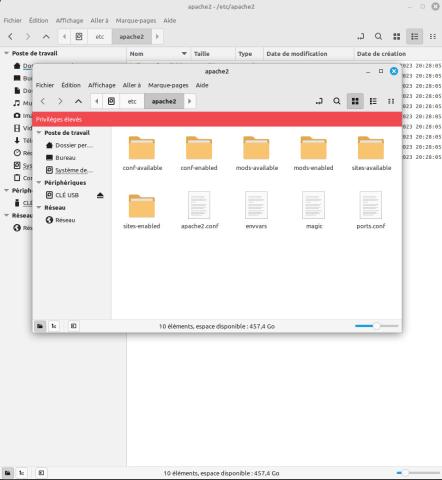Viewport: 442px width, 480px height.
Task: Open Fichier menu in background window
Action: 13,20
